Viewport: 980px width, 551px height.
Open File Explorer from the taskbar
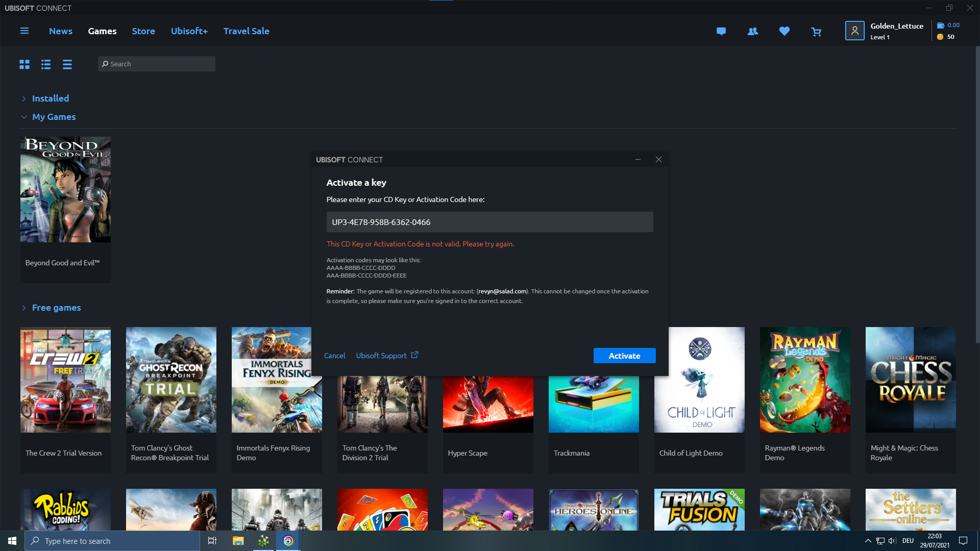(x=238, y=541)
